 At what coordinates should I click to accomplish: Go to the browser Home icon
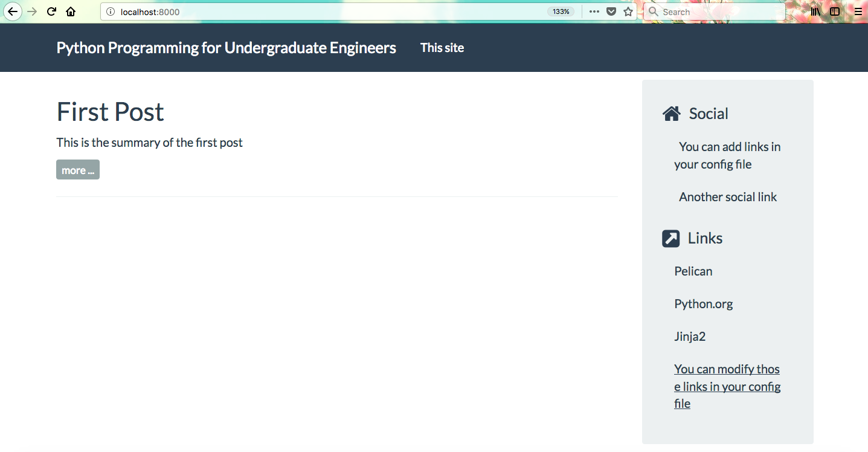[x=71, y=11]
